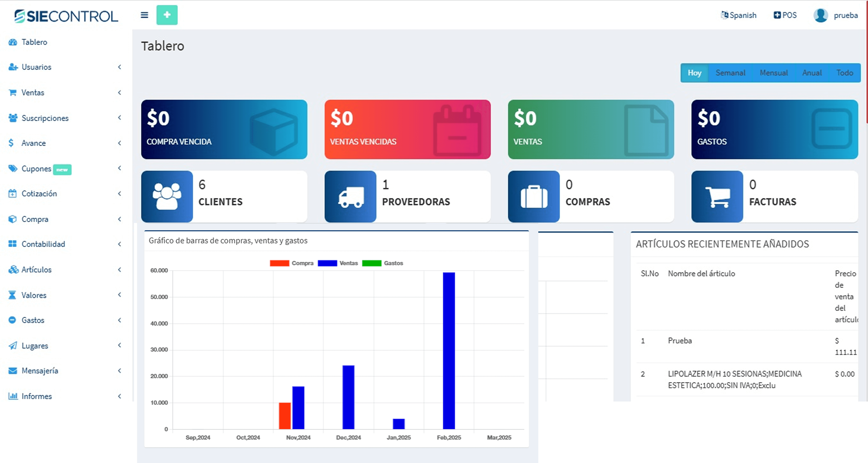Open the POS plus icon in header
868x463 pixels.
(777, 15)
